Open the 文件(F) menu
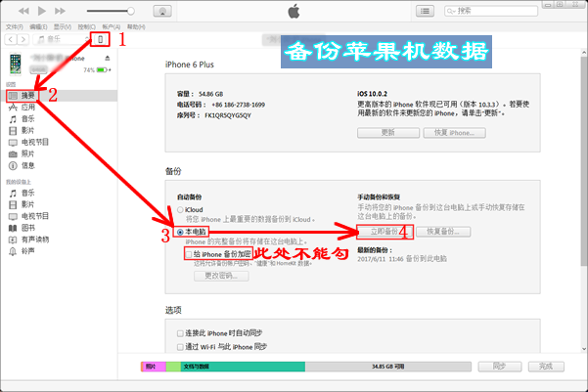This screenshot has height=392, width=588. (15, 27)
